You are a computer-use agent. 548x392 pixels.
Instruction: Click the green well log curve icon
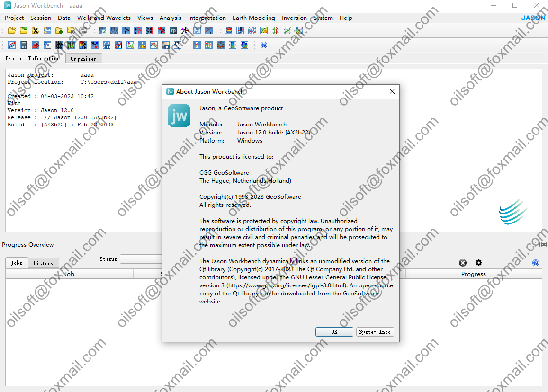(x=275, y=30)
